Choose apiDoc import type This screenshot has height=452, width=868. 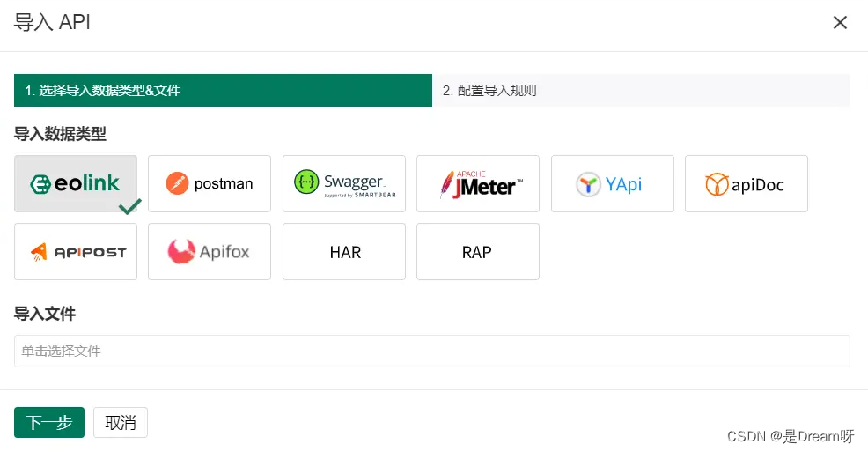747,183
